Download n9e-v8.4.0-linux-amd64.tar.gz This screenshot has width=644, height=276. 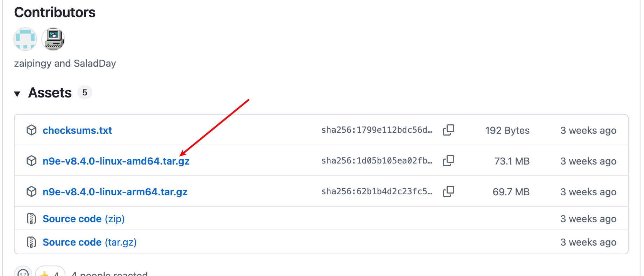[116, 161]
